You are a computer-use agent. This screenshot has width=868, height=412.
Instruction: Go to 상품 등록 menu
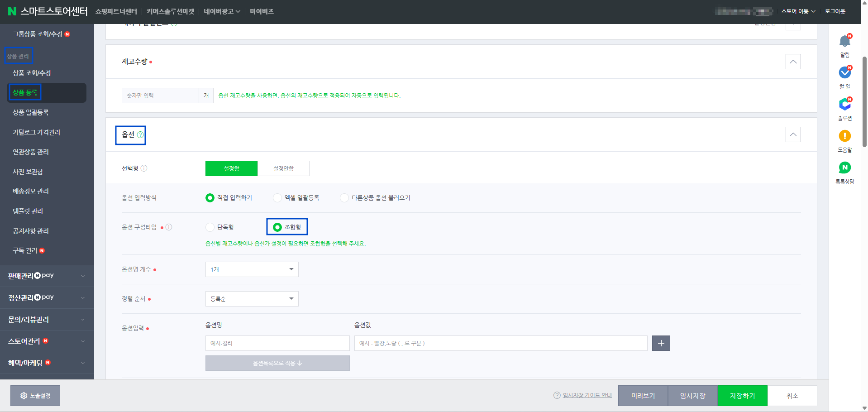click(x=25, y=92)
